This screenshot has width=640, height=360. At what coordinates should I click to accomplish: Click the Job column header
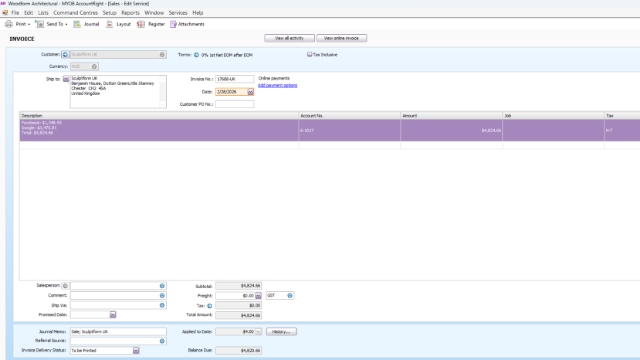coord(553,116)
